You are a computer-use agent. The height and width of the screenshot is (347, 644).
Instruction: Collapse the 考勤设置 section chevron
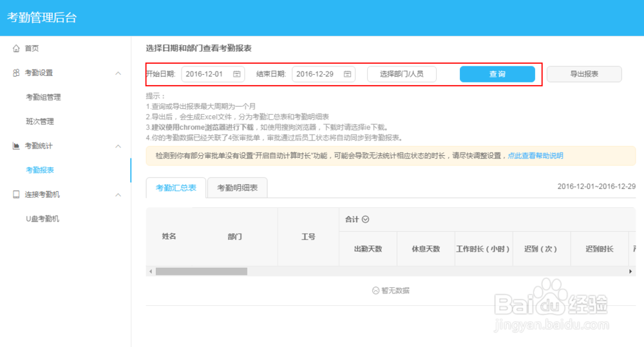pyautogui.click(x=118, y=73)
